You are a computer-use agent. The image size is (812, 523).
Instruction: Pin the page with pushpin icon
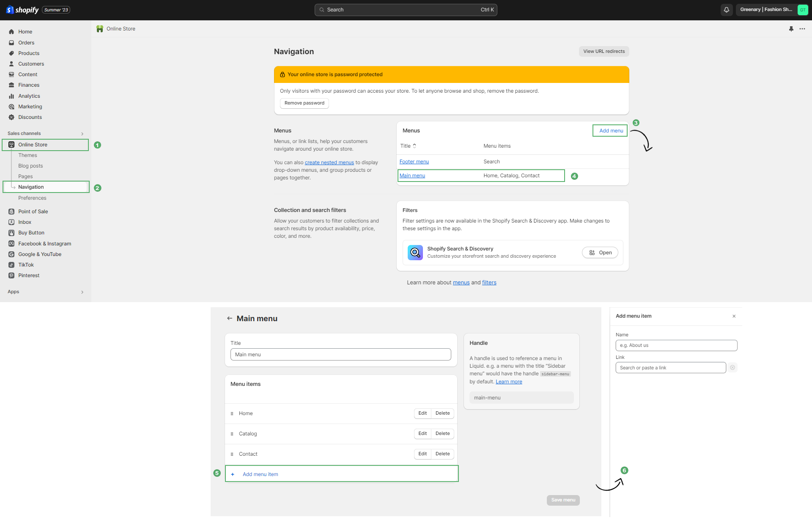click(x=791, y=29)
